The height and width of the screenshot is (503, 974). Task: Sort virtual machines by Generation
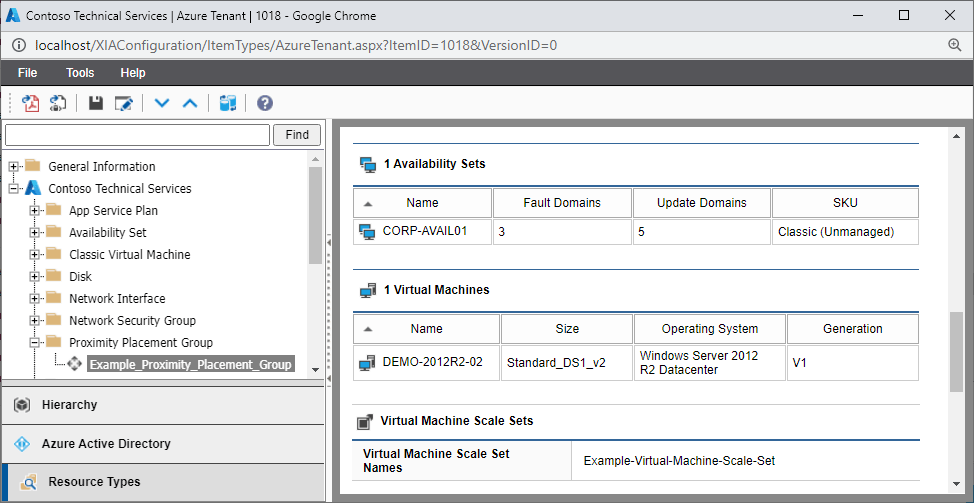click(853, 329)
